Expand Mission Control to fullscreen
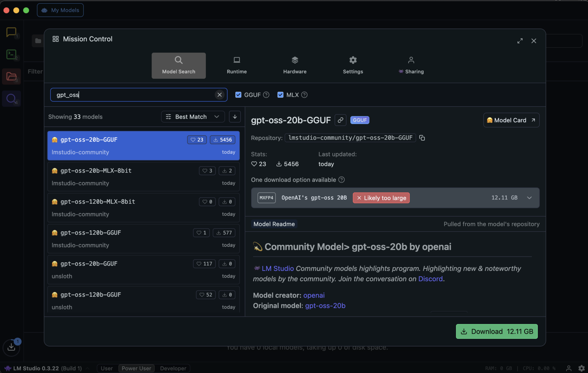Image resolution: width=588 pixels, height=373 pixels. pos(520,41)
